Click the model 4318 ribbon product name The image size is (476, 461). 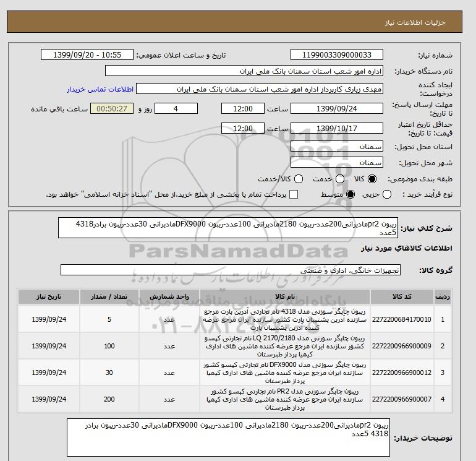pyautogui.click(x=285, y=319)
